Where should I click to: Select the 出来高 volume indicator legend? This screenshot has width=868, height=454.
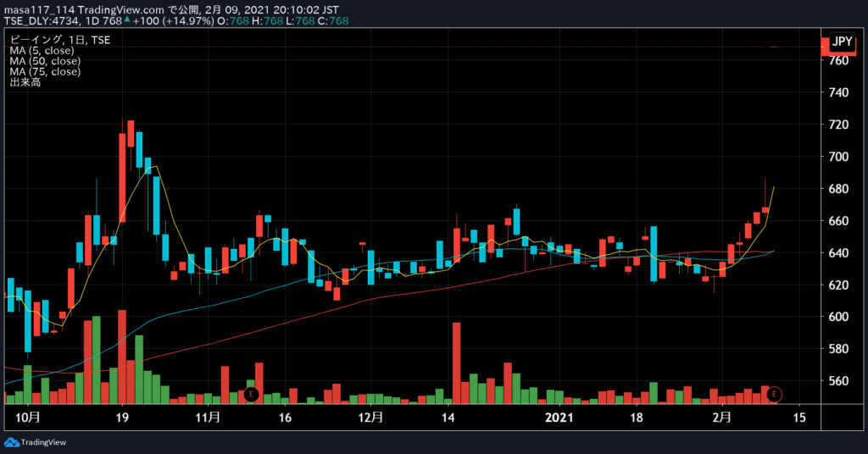pyautogui.click(x=25, y=82)
